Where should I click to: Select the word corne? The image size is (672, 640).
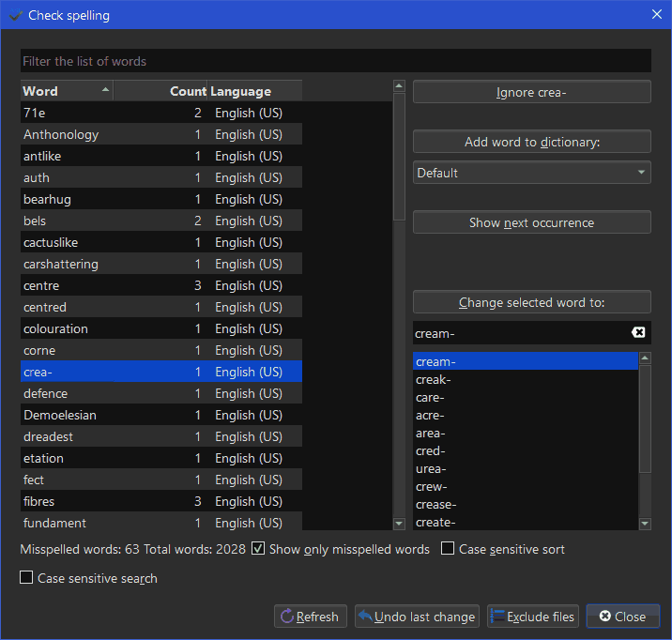coord(161,350)
